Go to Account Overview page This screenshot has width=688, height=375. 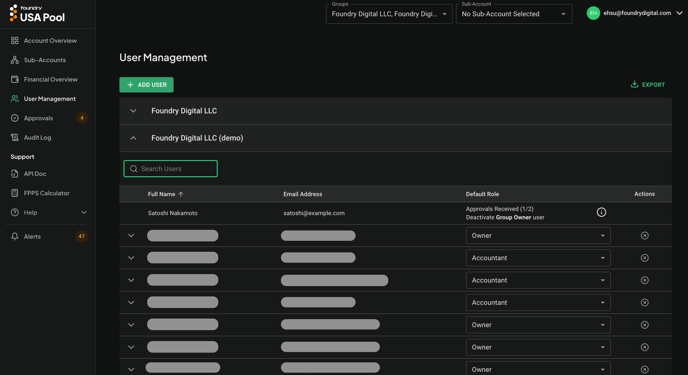[50, 40]
